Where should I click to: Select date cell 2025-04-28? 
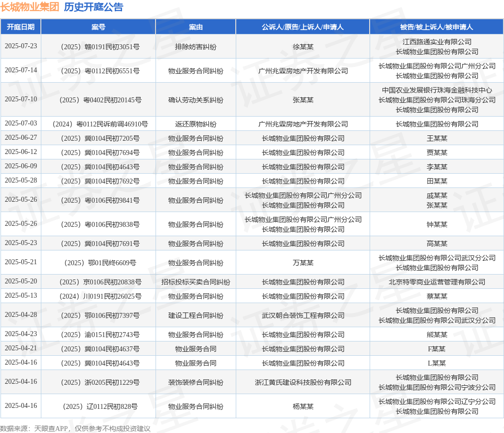[x=21, y=314]
